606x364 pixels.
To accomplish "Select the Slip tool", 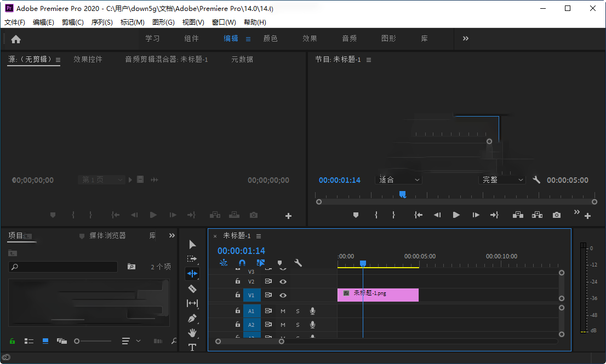I will [x=192, y=303].
